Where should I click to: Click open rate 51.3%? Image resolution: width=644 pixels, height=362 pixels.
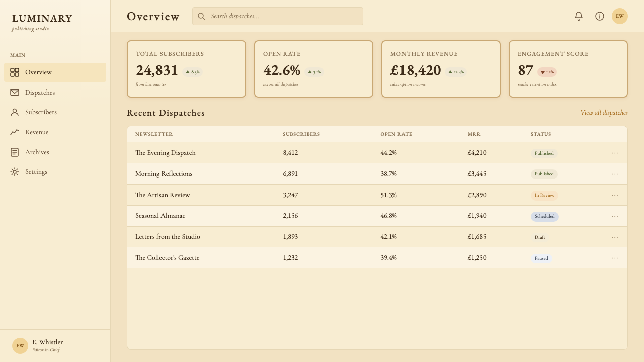[388, 195]
